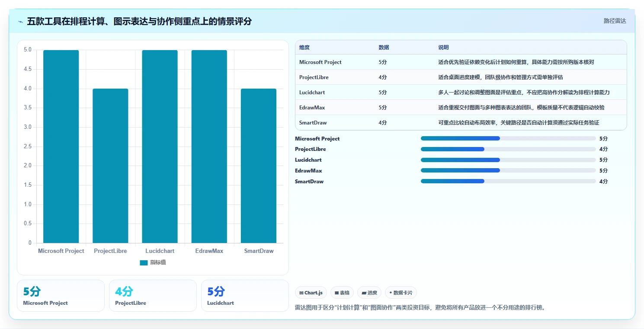Click the SmartDraw axis label under chart
Image resolution: width=644 pixels, height=329 pixels.
pos(259,251)
